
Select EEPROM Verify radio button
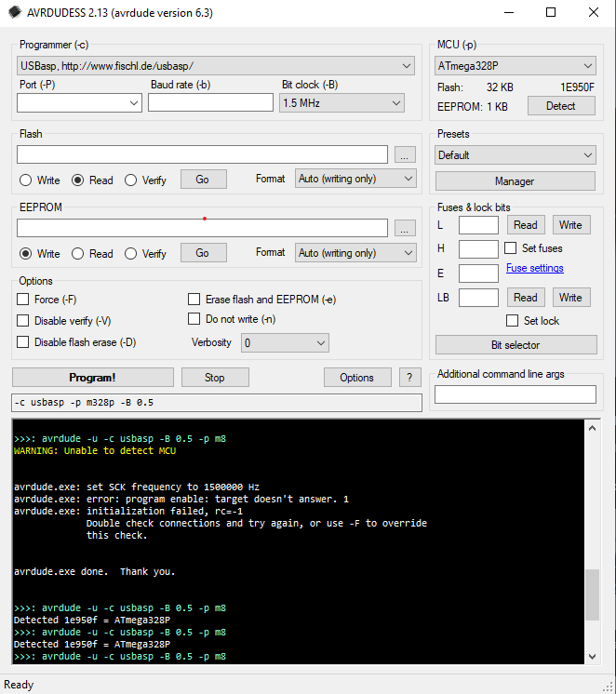tap(131, 253)
